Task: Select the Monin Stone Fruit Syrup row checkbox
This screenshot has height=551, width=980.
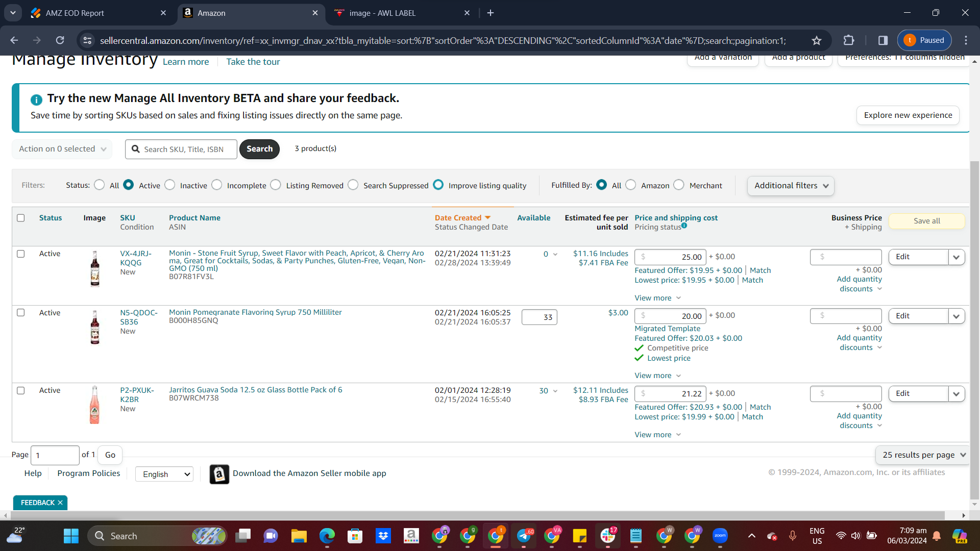Action: point(21,254)
